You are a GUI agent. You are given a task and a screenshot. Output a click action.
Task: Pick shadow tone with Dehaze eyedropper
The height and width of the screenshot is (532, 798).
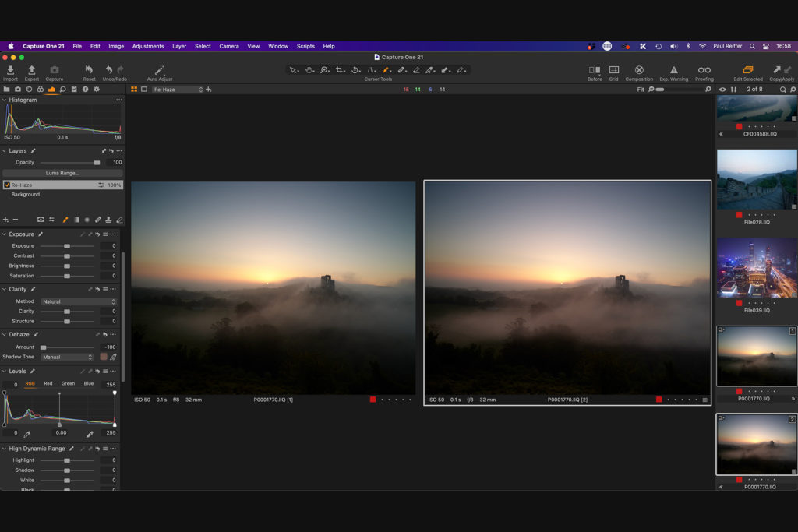113,357
